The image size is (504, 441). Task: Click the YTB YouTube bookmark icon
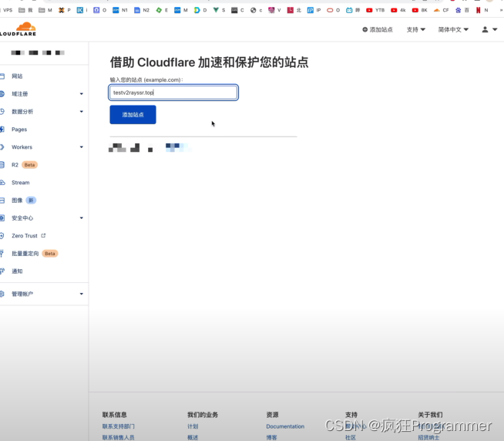(x=370, y=10)
